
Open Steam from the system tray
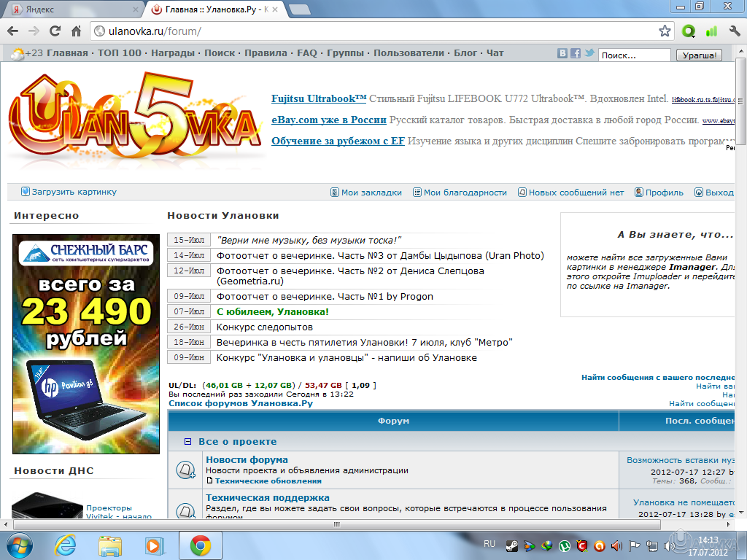[x=512, y=545]
